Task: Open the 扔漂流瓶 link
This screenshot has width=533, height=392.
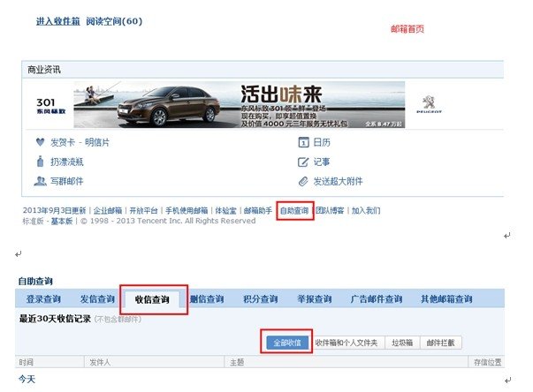Action: click(67, 162)
